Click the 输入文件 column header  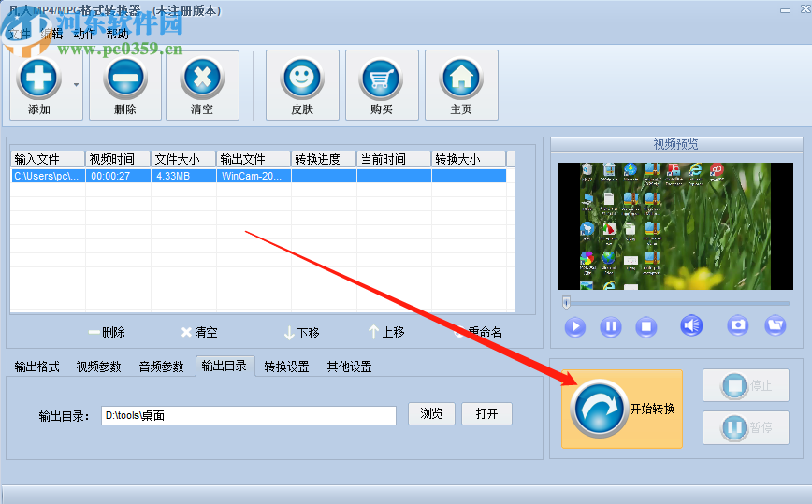(48, 159)
